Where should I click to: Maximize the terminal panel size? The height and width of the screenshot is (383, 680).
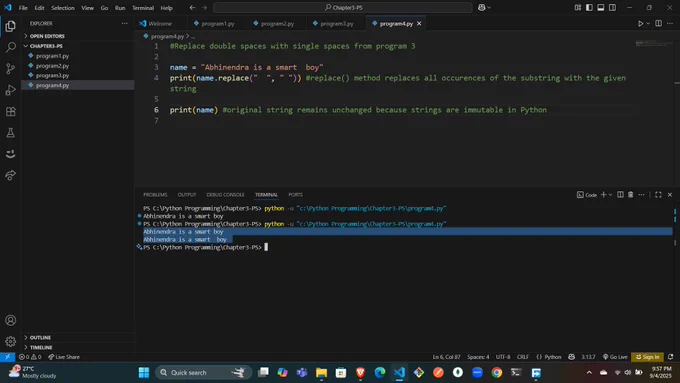(658, 195)
